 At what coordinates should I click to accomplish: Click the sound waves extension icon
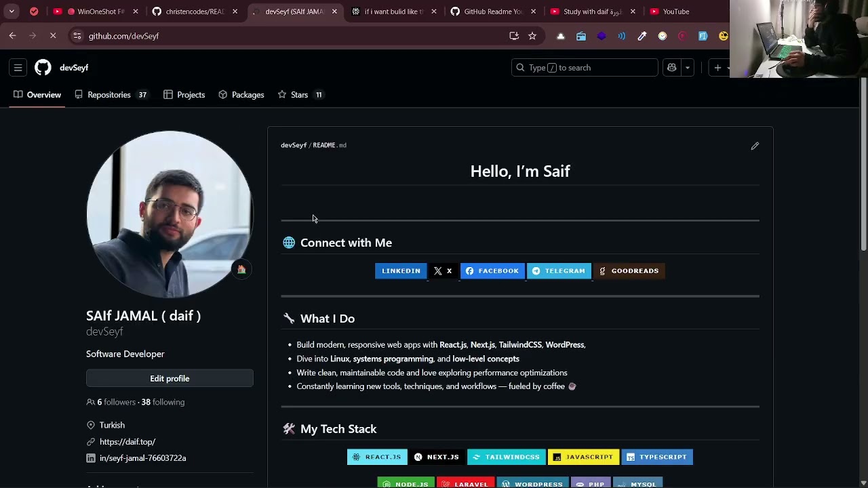tap(622, 36)
